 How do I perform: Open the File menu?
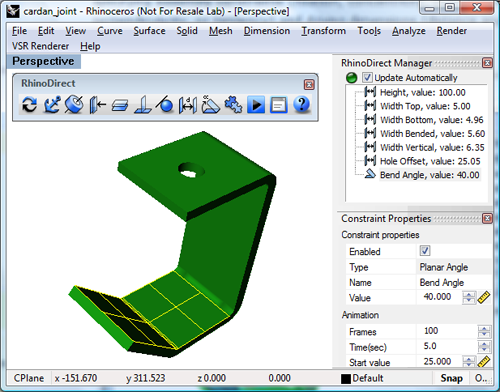(x=19, y=31)
